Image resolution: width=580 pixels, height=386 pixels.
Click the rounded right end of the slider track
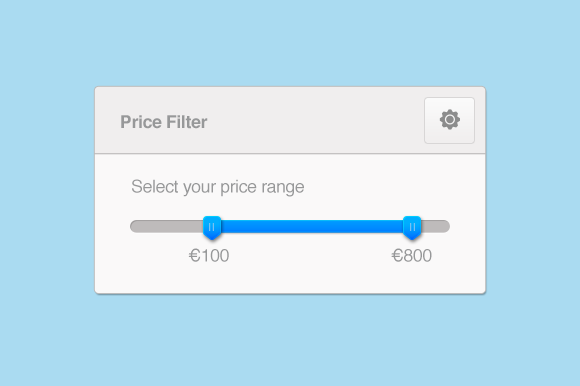[x=445, y=226]
